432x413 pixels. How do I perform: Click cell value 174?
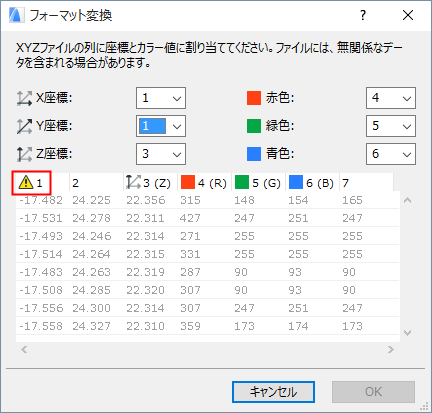tap(298, 326)
